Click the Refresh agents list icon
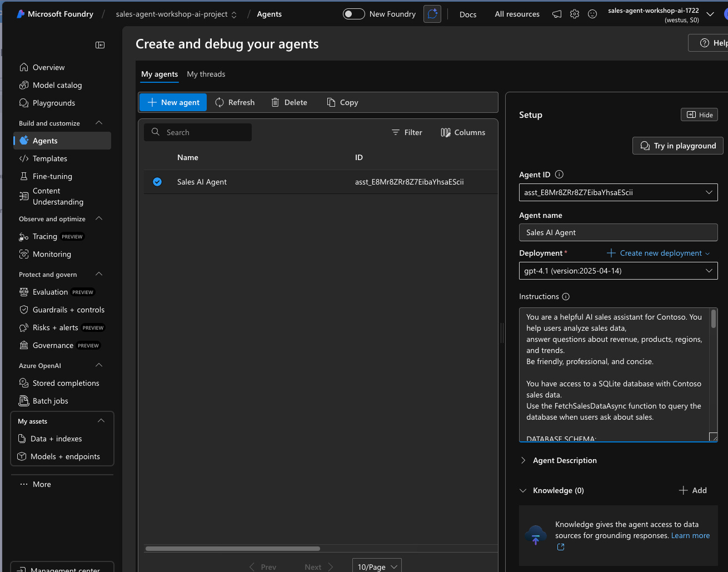This screenshot has height=572, width=728. 220,102
